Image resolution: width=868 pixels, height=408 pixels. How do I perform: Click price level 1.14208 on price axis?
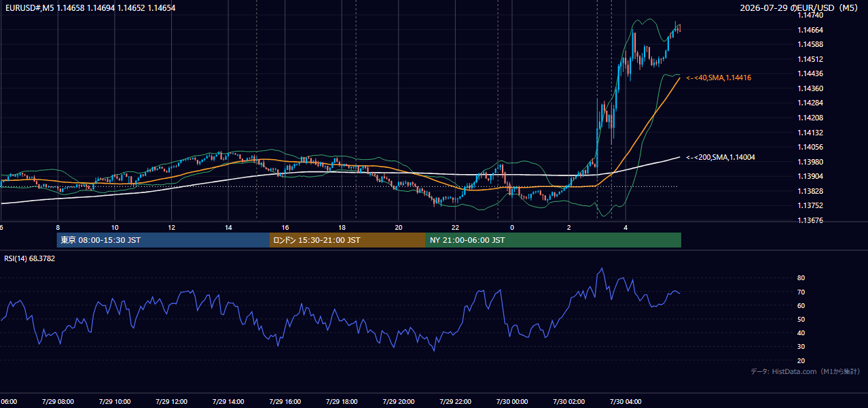coord(810,118)
